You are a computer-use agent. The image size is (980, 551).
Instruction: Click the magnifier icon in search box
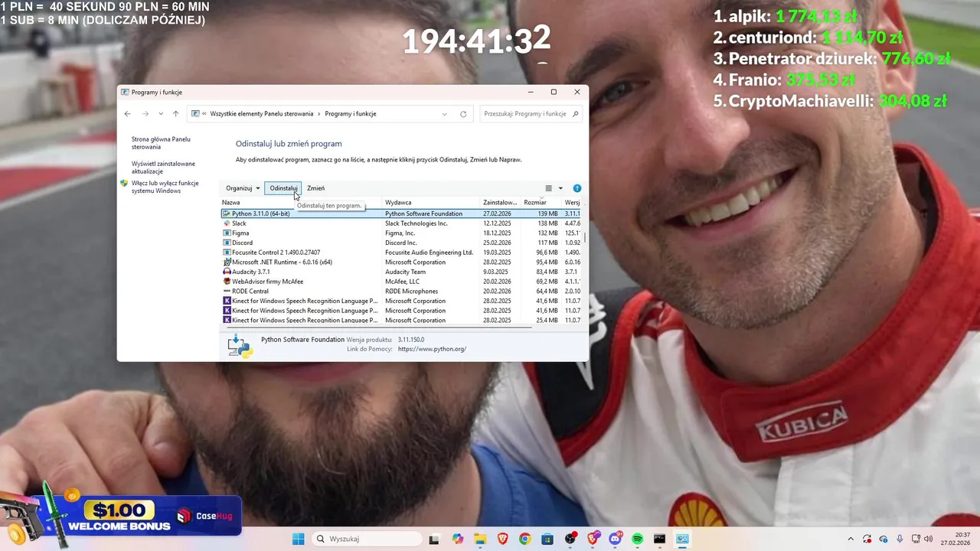(x=576, y=114)
